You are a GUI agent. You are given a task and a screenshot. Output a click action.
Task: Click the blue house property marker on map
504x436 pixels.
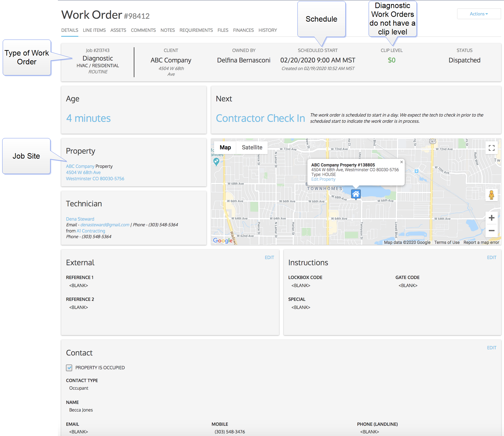356,194
